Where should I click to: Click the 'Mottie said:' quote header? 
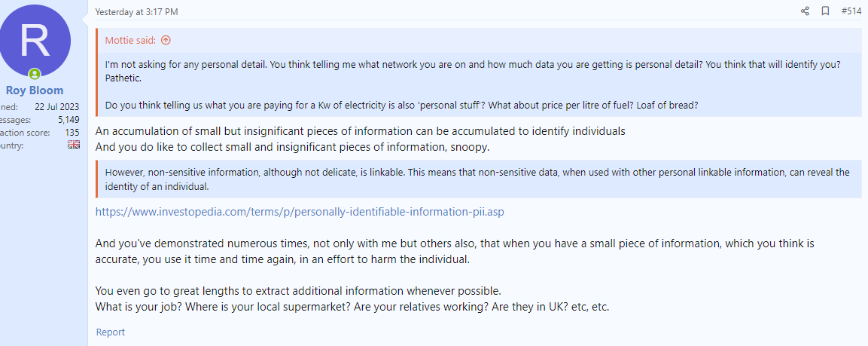[132, 40]
